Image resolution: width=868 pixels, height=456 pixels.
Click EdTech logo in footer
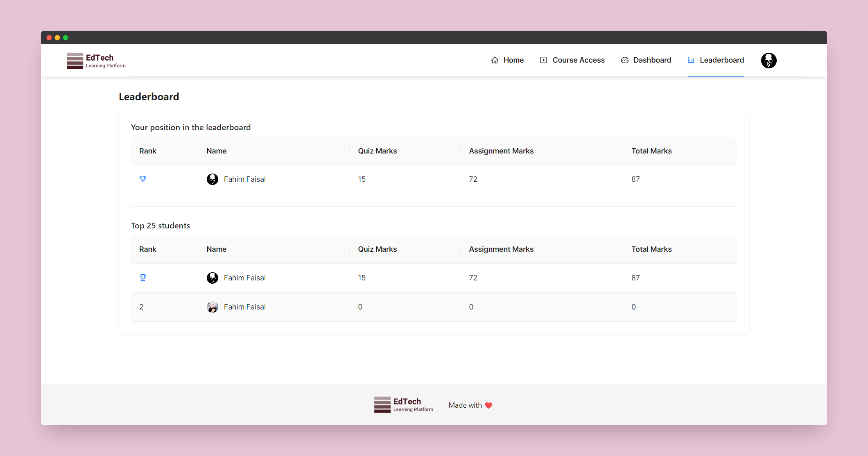tap(403, 405)
